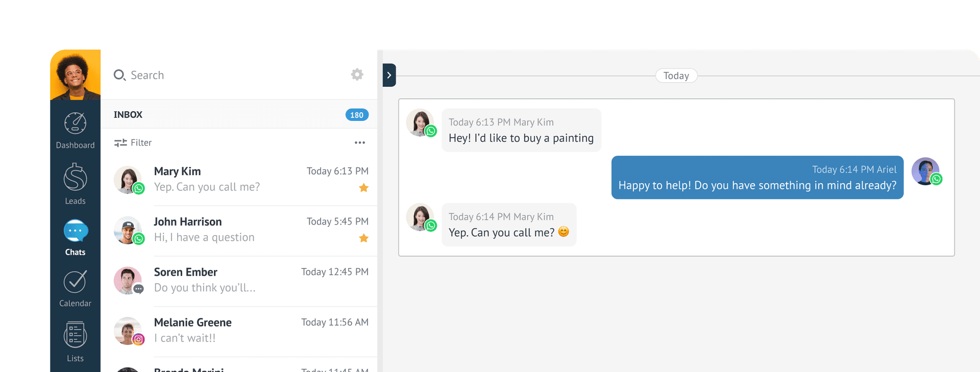
Task: Unstar John Harrison's conversation
Action: click(x=363, y=238)
